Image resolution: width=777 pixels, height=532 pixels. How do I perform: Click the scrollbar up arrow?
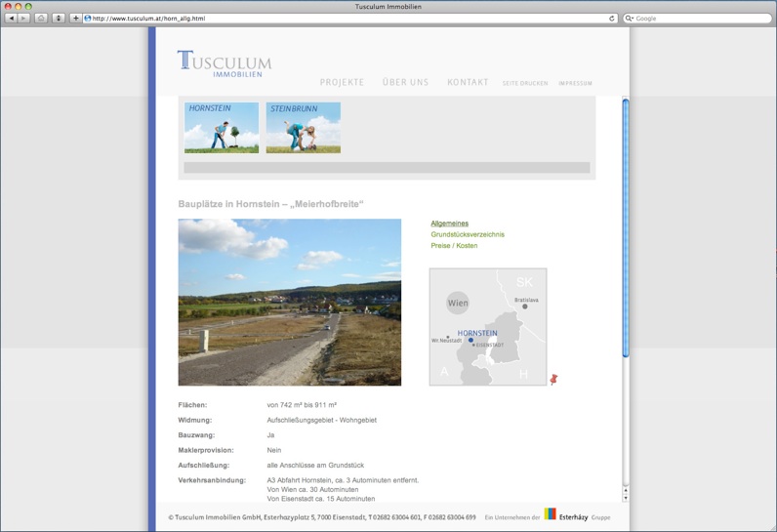coord(626,490)
